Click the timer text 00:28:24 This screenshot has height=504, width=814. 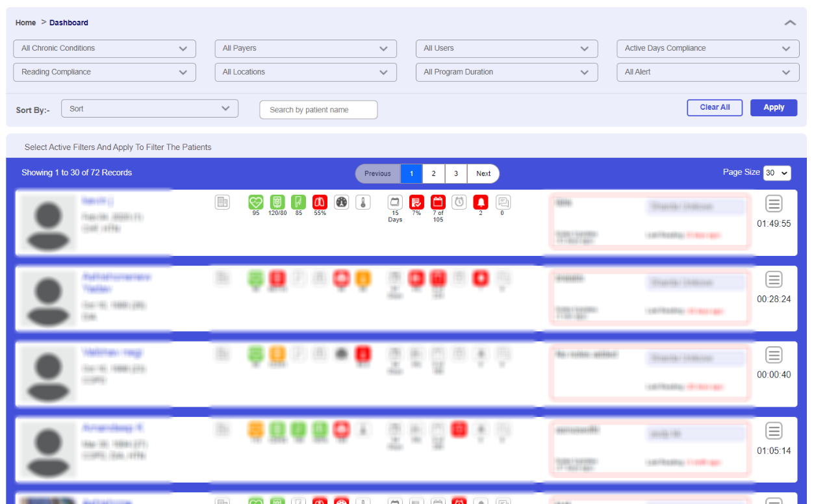click(774, 299)
